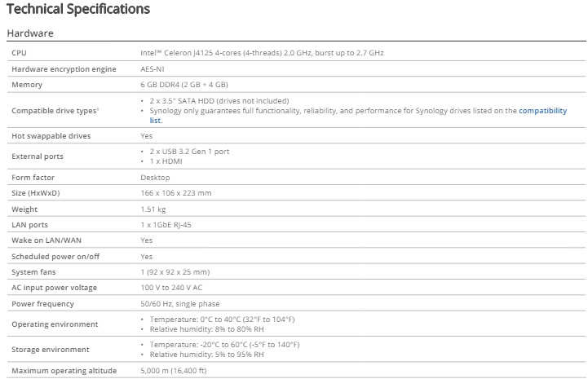Click the 166 x 106 x 223 mm size value
Image resolution: width=588 pixels, height=379 pixels.
click(175, 192)
